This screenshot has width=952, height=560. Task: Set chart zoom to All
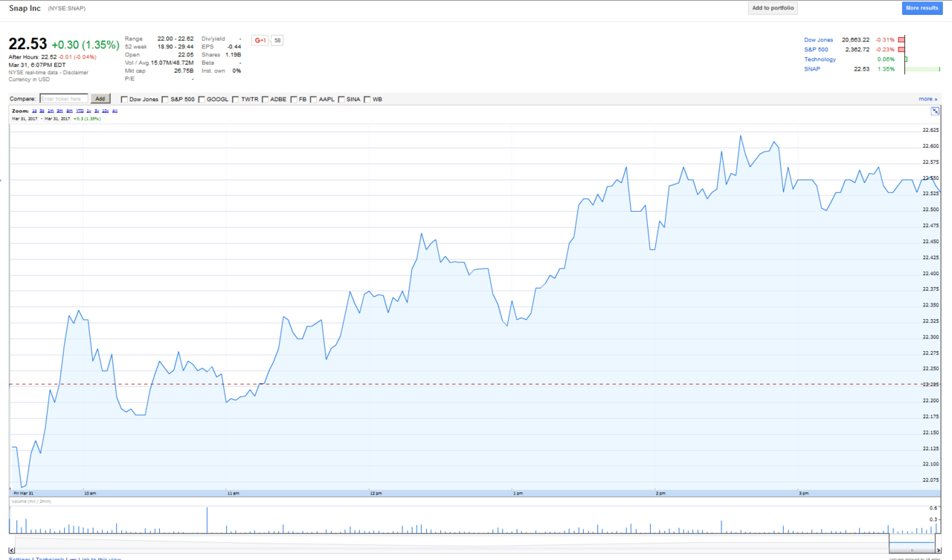115,111
